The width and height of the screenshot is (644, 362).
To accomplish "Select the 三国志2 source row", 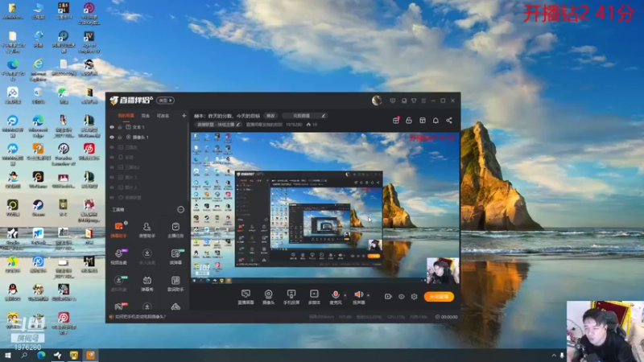I will pos(148,167).
